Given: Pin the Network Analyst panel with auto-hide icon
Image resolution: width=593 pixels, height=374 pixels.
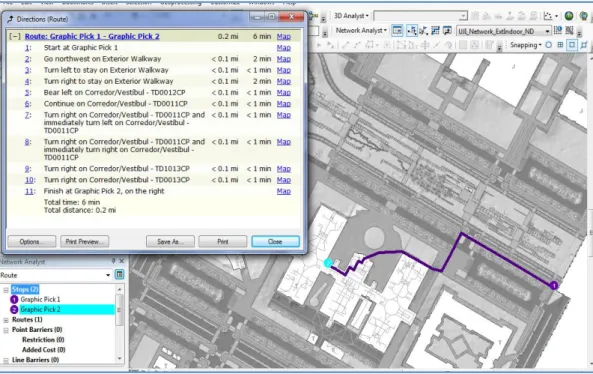Looking at the screenshot, I should [113, 261].
